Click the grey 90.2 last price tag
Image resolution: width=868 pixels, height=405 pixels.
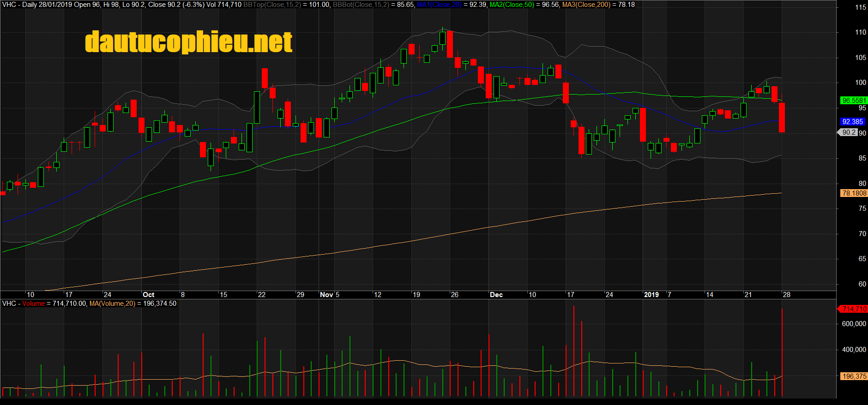coord(849,132)
